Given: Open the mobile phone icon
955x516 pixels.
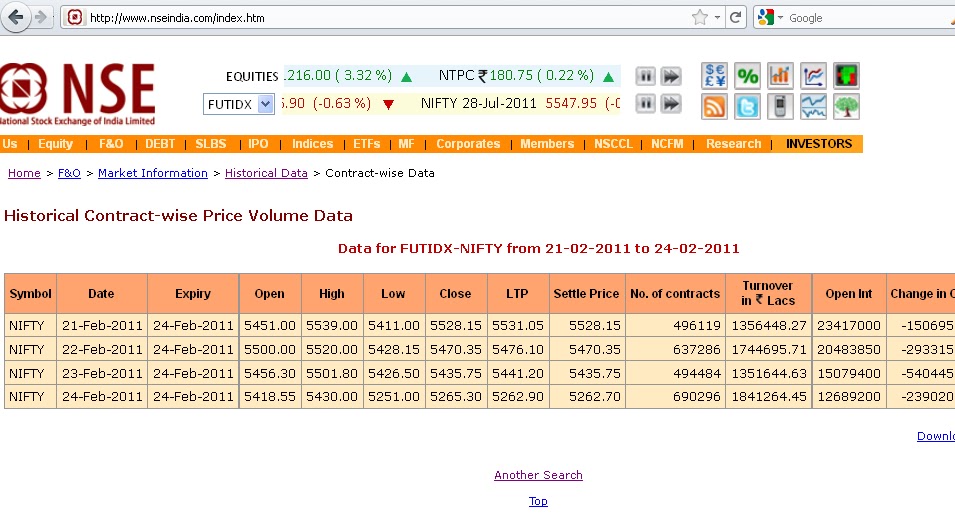Looking at the screenshot, I should (x=780, y=107).
